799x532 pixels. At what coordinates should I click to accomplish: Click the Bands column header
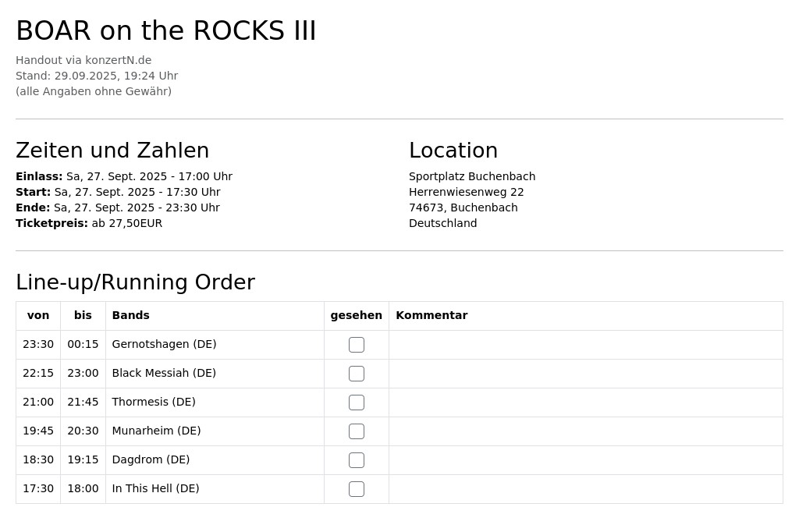[x=130, y=315]
